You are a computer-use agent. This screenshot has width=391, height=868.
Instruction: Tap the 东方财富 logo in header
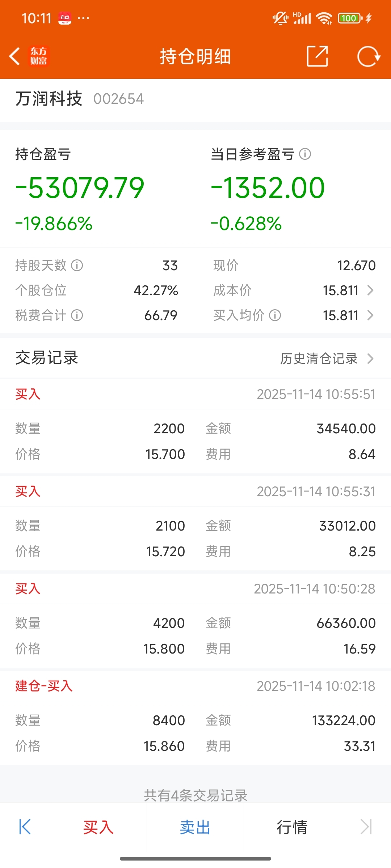click(38, 56)
